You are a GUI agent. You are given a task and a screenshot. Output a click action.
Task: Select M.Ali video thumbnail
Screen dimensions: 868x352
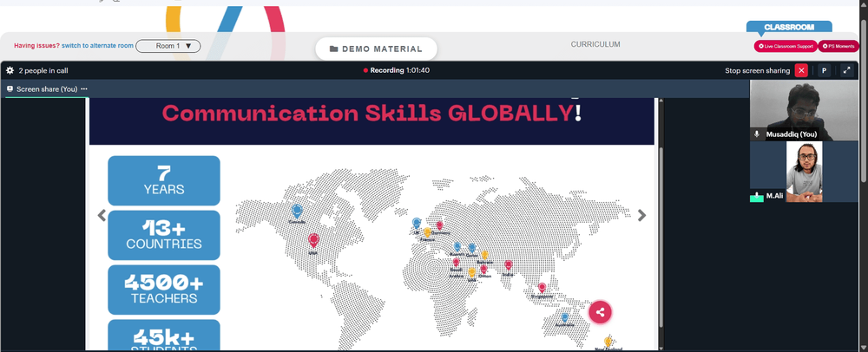(x=804, y=172)
